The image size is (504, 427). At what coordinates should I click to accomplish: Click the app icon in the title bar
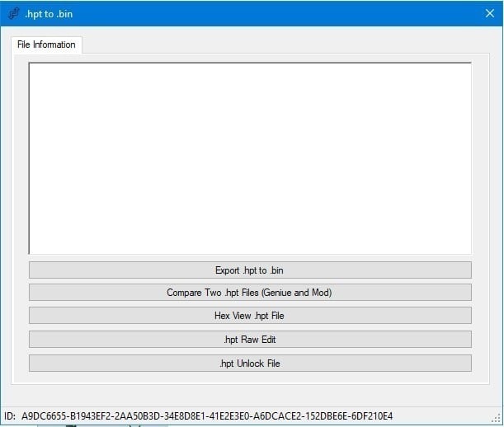tap(13, 13)
